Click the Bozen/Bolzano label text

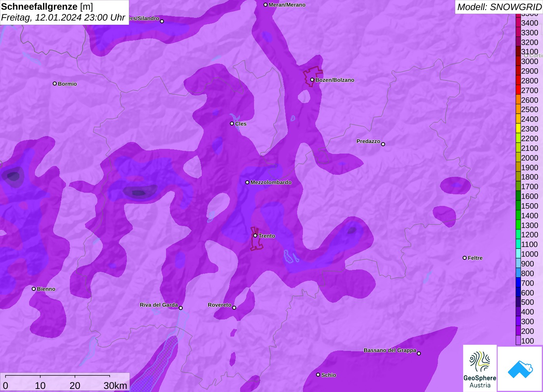coord(335,80)
